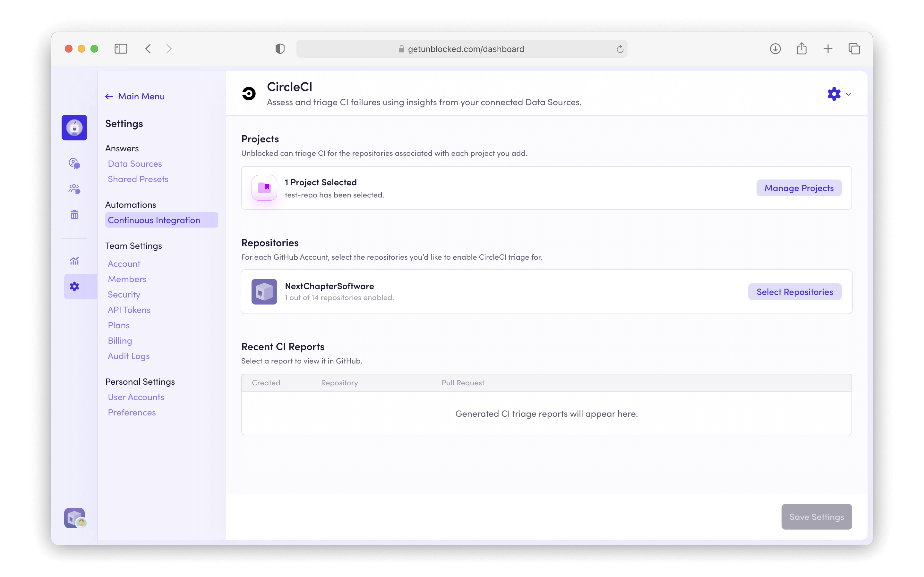Open API Tokens settings page
The width and height of the screenshot is (924, 577).
tap(129, 310)
